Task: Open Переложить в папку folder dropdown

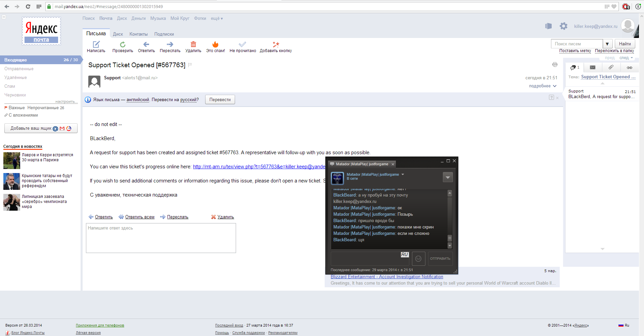Action: point(614,51)
